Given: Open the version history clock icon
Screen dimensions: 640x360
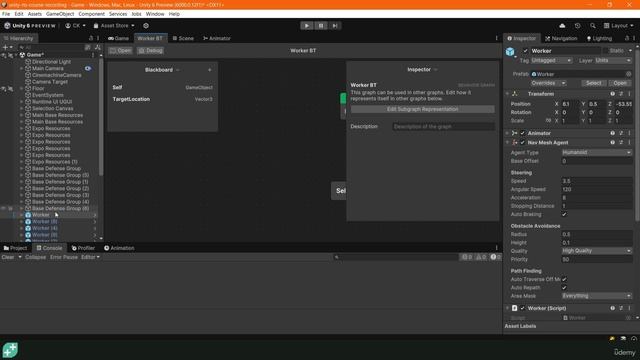Looking at the screenshot, I should pyautogui.click(x=577, y=26).
